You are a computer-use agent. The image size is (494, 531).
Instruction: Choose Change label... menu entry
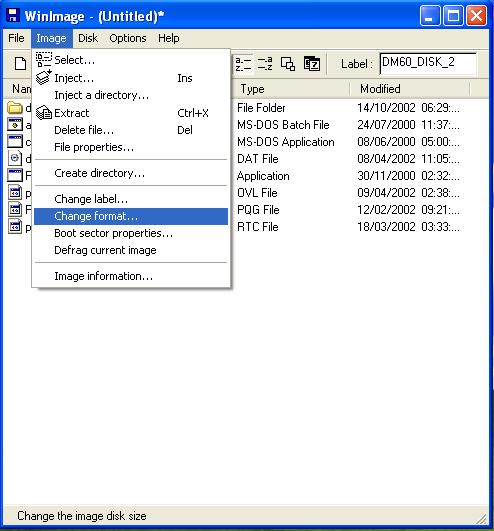point(131,199)
